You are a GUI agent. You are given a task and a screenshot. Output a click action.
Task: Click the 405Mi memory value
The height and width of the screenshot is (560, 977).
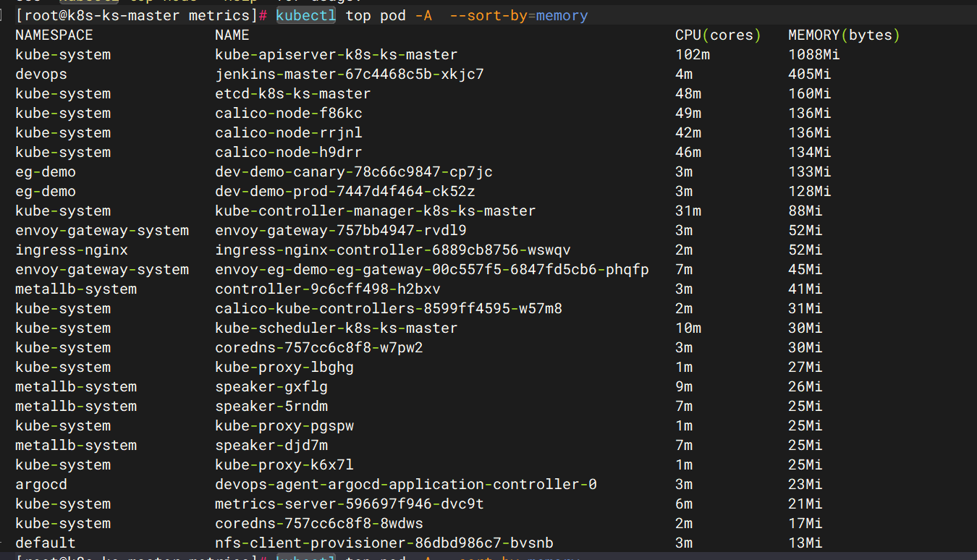click(x=809, y=74)
